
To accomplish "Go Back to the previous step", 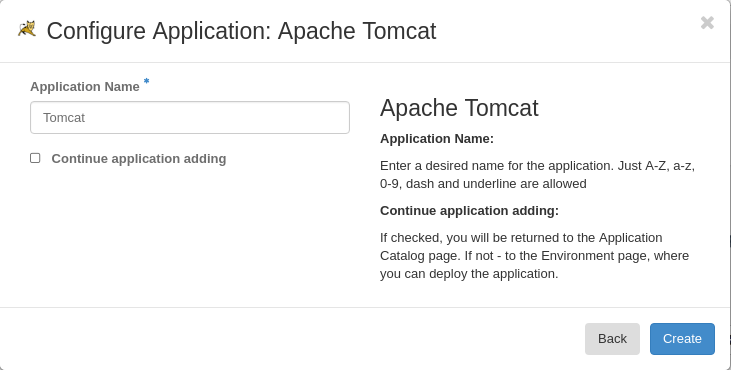I will tap(612, 339).
